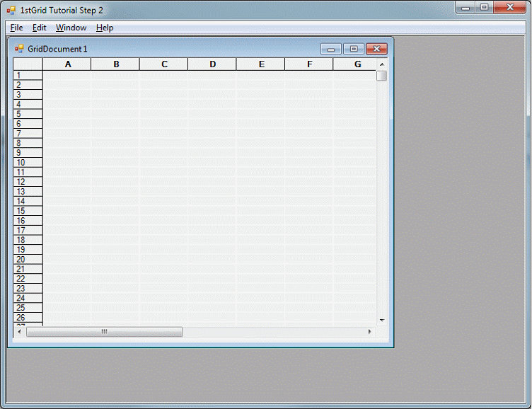Select column B header
This screenshot has height=409, width=532.
click(115, 64)
